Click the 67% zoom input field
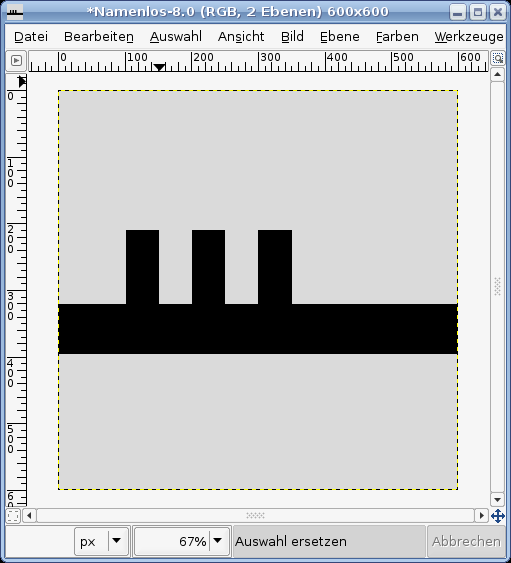The width and height of the screenshot is (511, 563). 172,541
